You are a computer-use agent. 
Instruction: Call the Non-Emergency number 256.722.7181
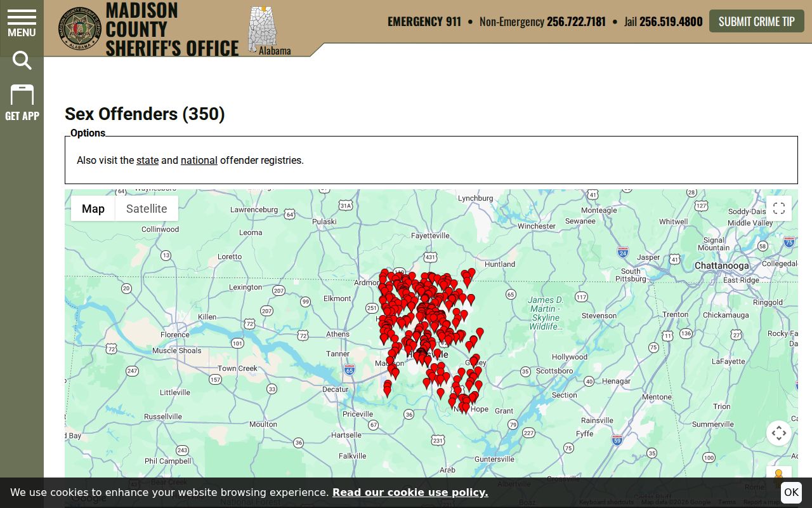(576, 22)
